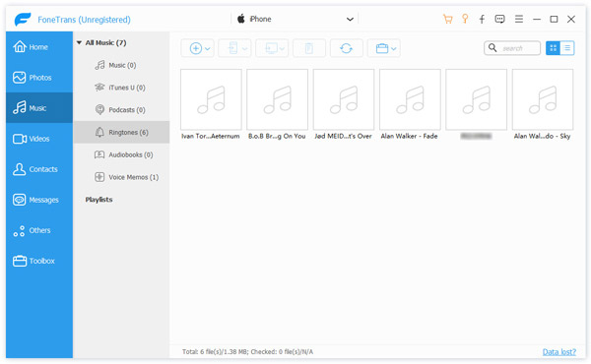The image size is (591, 364).
Task: Click Export to device icon
Action: click(232, 48)
